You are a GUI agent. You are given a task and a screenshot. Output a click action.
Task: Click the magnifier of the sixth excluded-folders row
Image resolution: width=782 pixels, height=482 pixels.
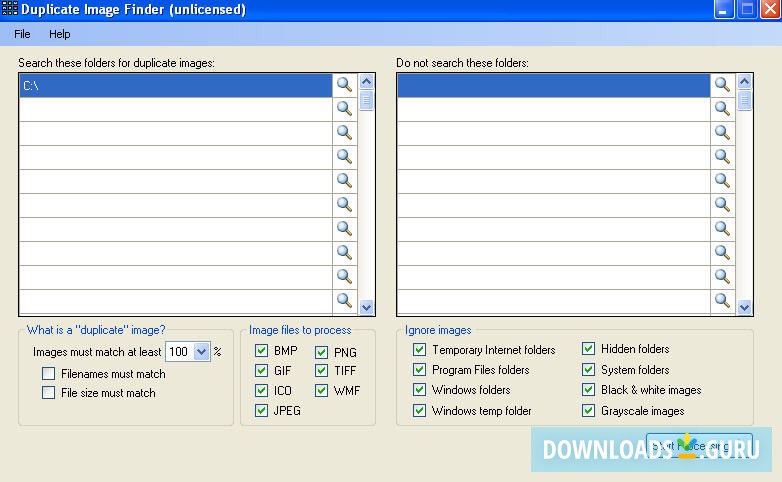pyautogui.click(x=723, y=205)
